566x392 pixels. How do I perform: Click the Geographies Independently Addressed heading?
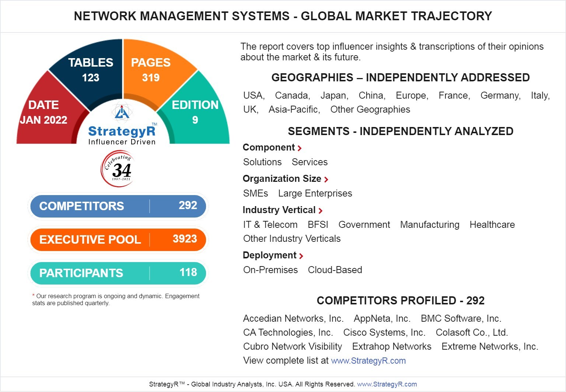pyautogui.click(x=401, y=78)
